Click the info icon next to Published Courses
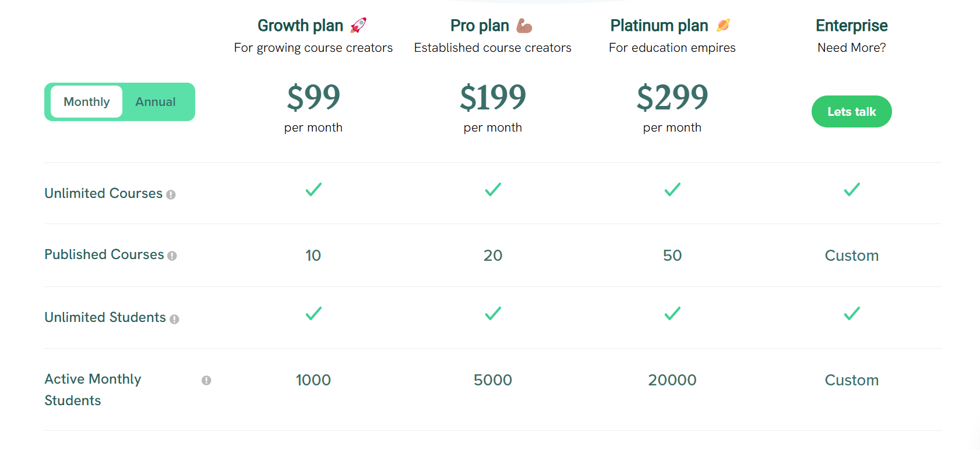The width and height of the screenshot is (980, 450). tap(172, 256)
